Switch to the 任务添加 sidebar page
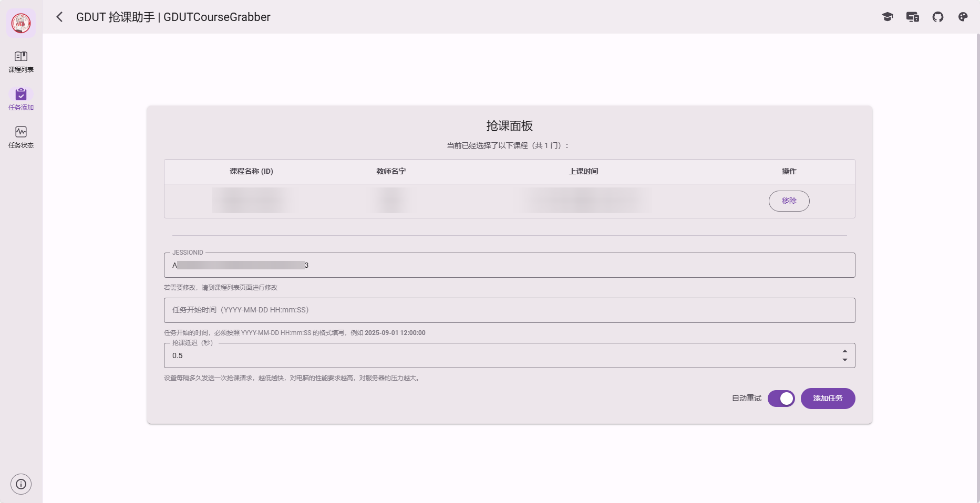 pyautogui.click(x=21, y=99)
